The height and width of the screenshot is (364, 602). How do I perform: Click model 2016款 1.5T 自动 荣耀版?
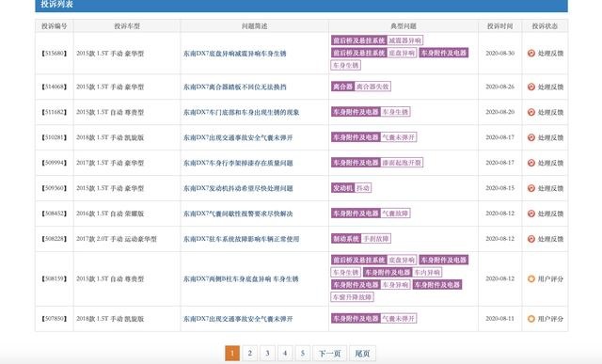click(x=110, y=214)
